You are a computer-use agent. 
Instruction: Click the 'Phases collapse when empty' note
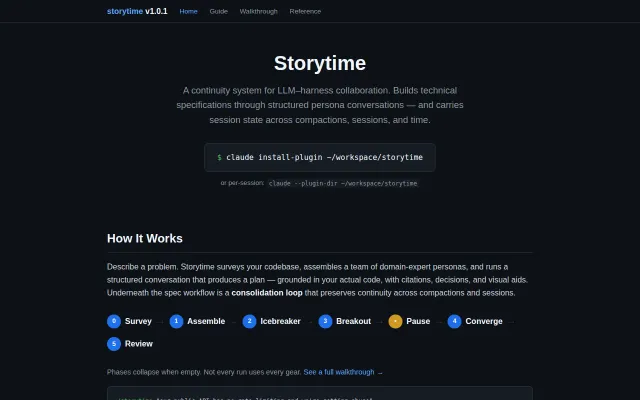click(204, 372)
